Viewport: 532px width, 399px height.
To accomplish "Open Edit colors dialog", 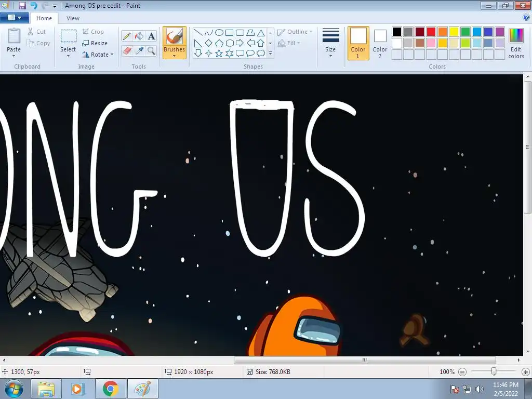I will pyautogui.click(x=516, y=43).
